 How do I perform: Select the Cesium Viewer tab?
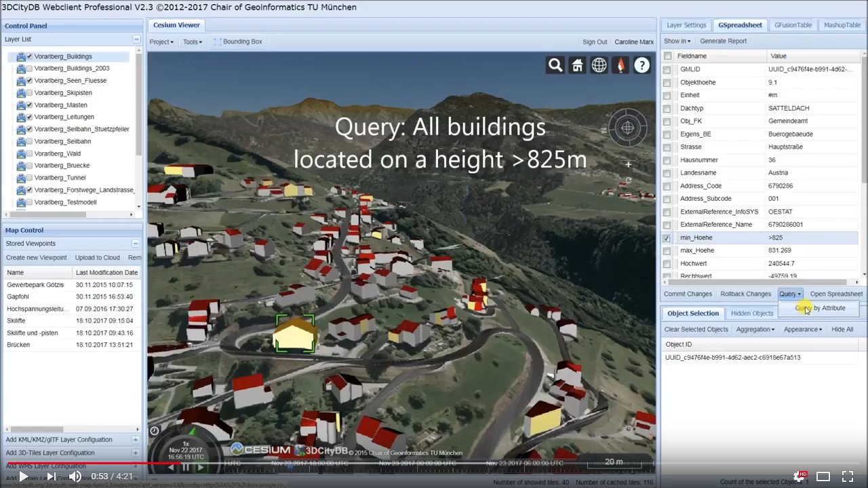pos(176,25)
